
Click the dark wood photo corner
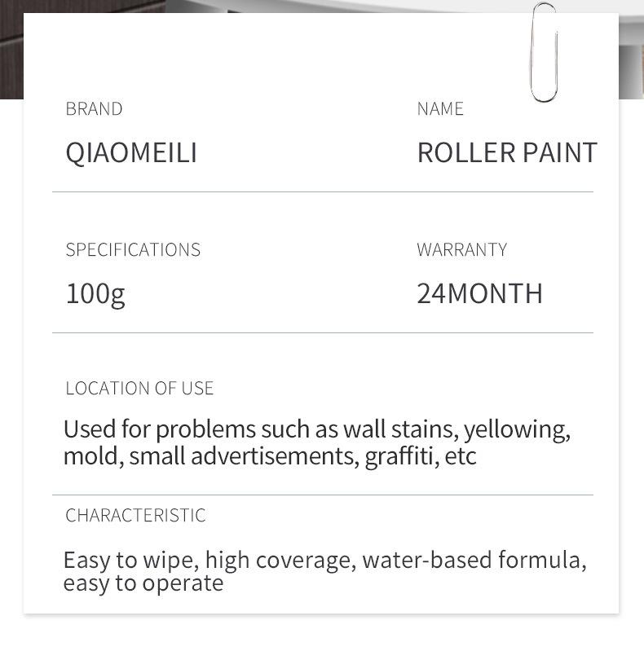[x=11, y=50]
